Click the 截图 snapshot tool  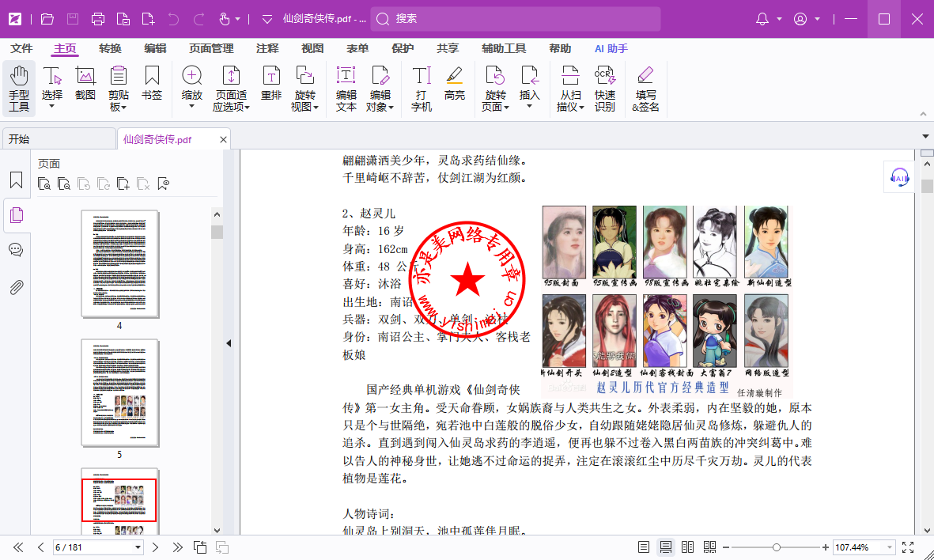(x=85, y=83)
